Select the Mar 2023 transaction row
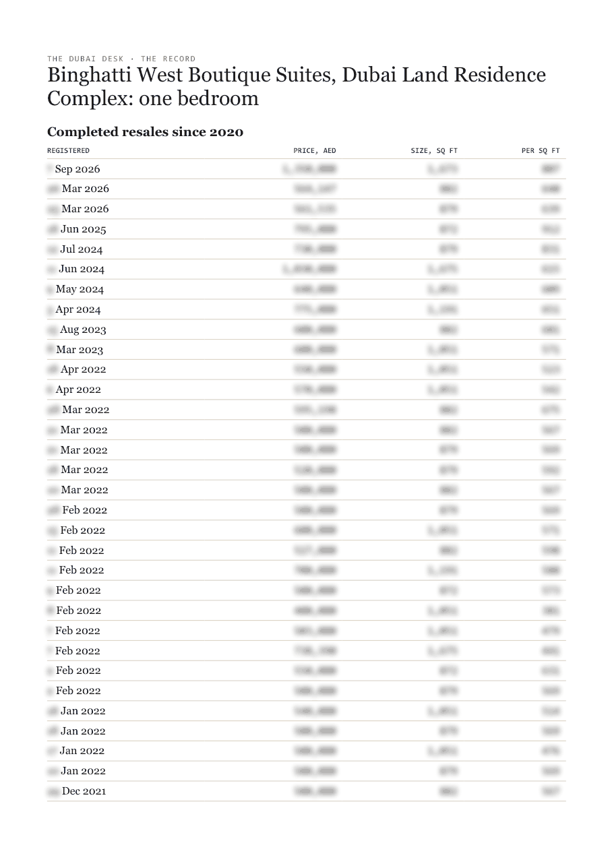This screenshot has width=614, height=868. pos(307,350)
